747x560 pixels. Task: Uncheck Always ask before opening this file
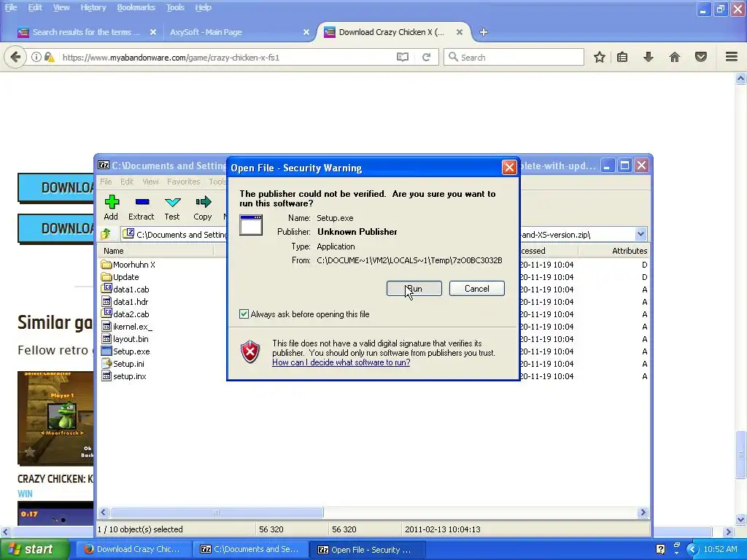point(244,314)
